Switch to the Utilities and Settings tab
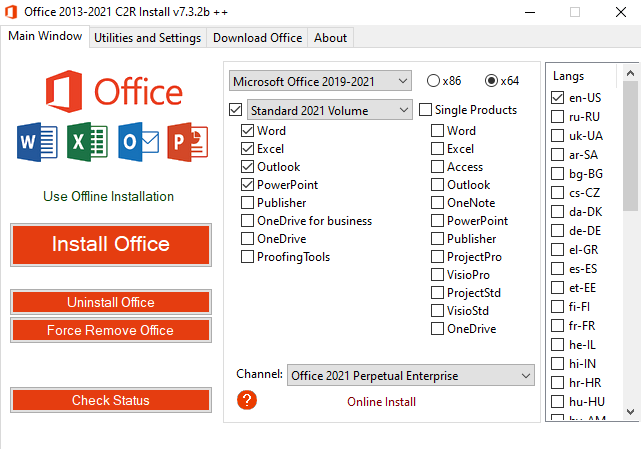The height and width of the screenshot is (449, 641). coord(148,38)
